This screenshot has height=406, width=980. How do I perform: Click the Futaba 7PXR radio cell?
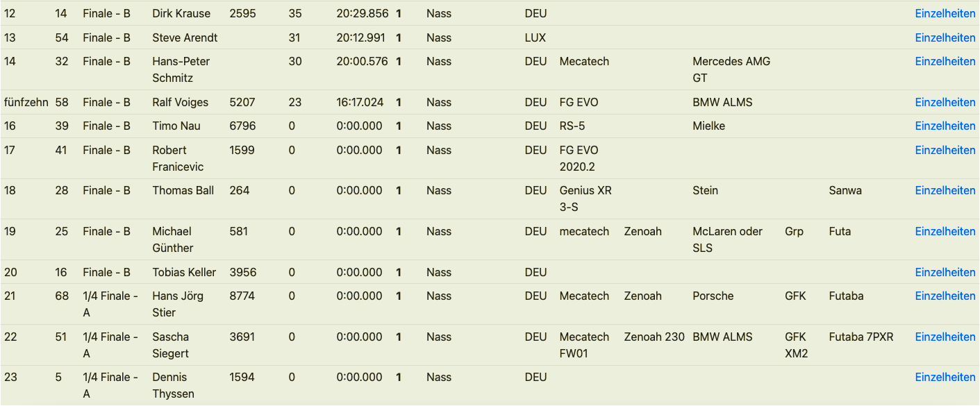(x=861, y=337)
